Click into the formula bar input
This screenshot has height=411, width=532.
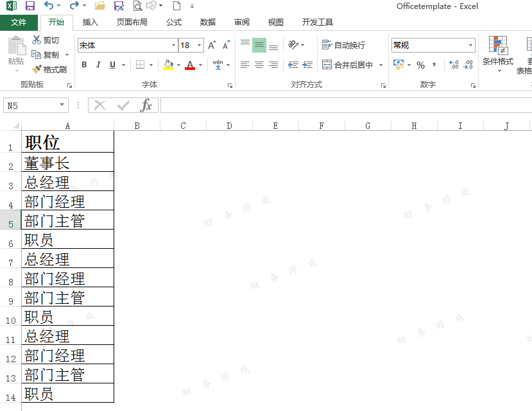pos(346,105)
